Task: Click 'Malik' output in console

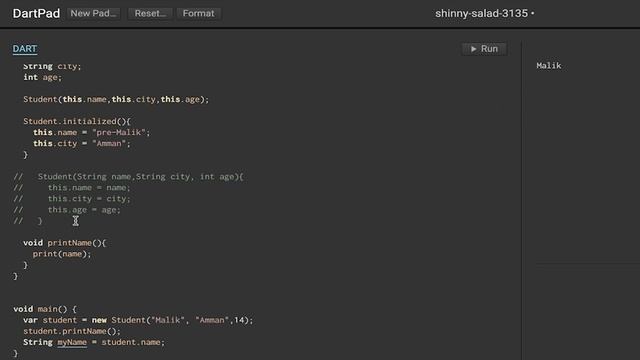Action: (x=549, y=66)
